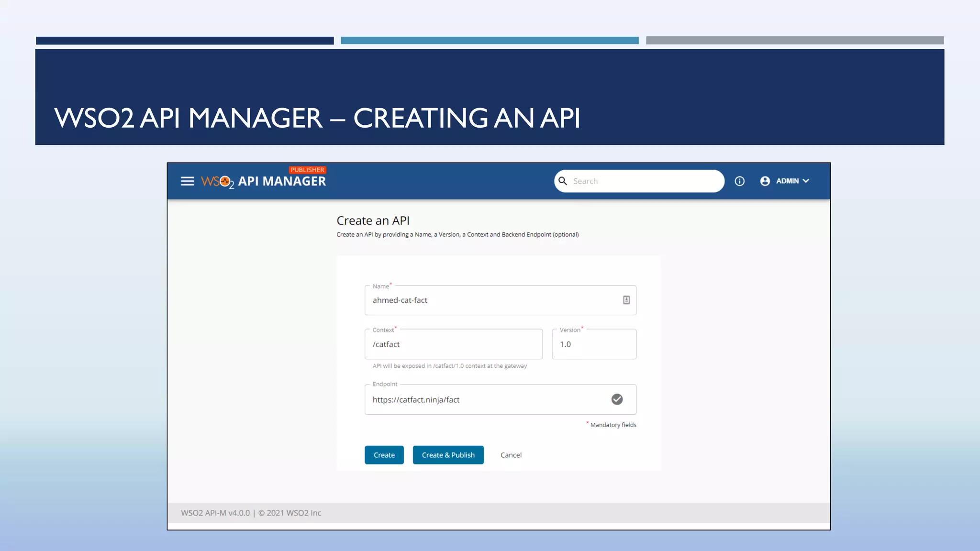Click the admin user avatar icon
Viewport: 980px width, 551px height.
[765, 181]
